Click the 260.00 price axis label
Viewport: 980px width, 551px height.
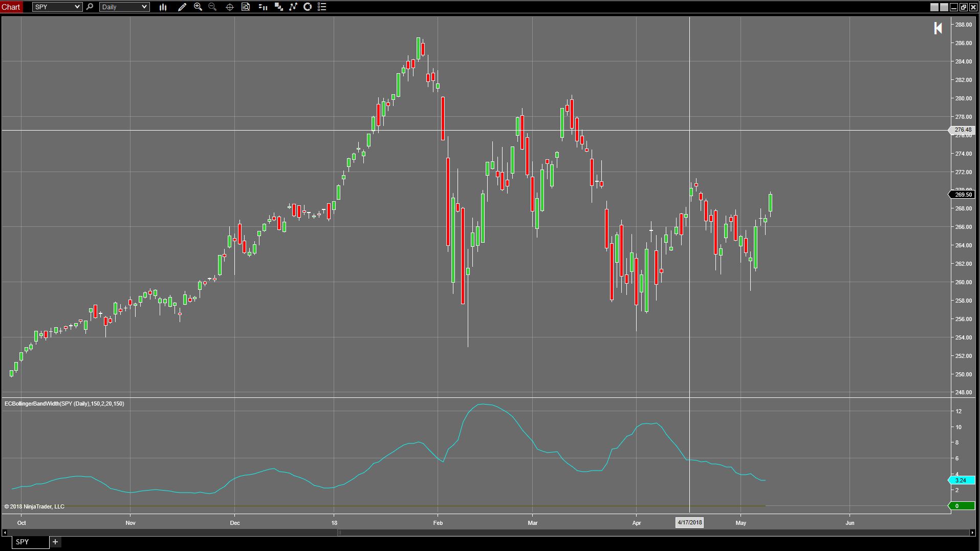pyautogui.click(x=963, y=282)
